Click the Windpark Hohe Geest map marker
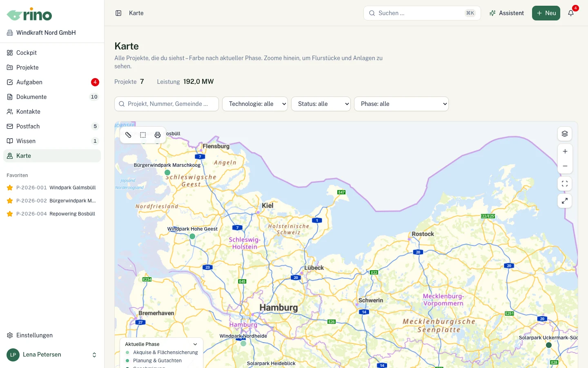Viewport: 588px width, 368px height. [192, 236]
